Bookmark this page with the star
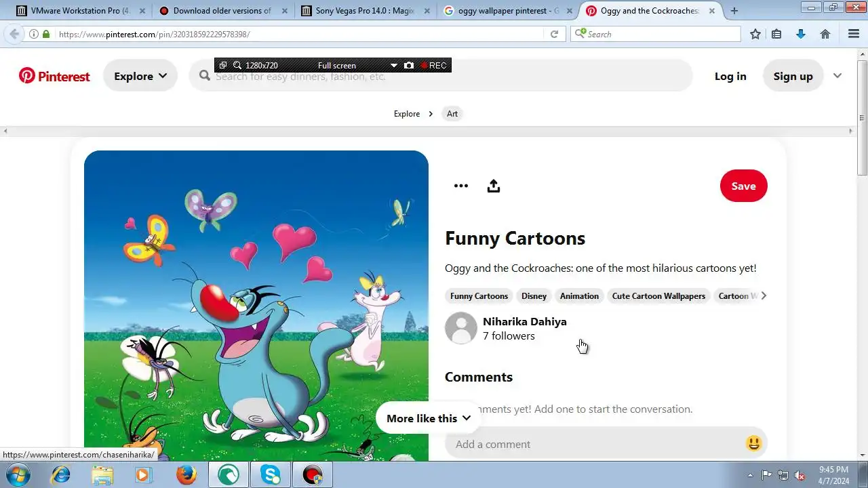The width and height of the screenshot is (868, 488). 755,34
